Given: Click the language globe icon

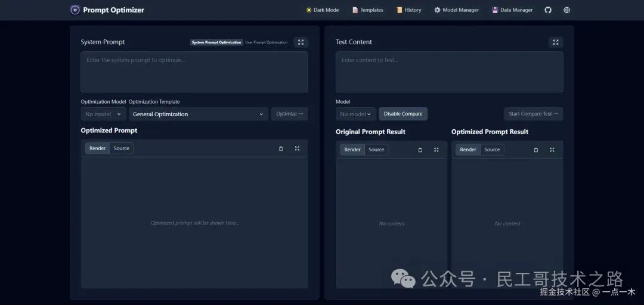Looking at the screenshot, I should (x=567, y=10).
